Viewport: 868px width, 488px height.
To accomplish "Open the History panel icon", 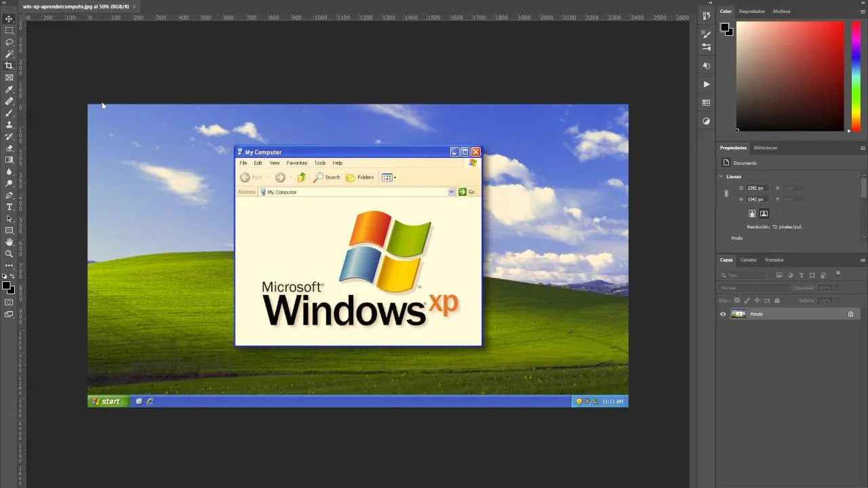I will pyautogui.click(x=706, y=15).
